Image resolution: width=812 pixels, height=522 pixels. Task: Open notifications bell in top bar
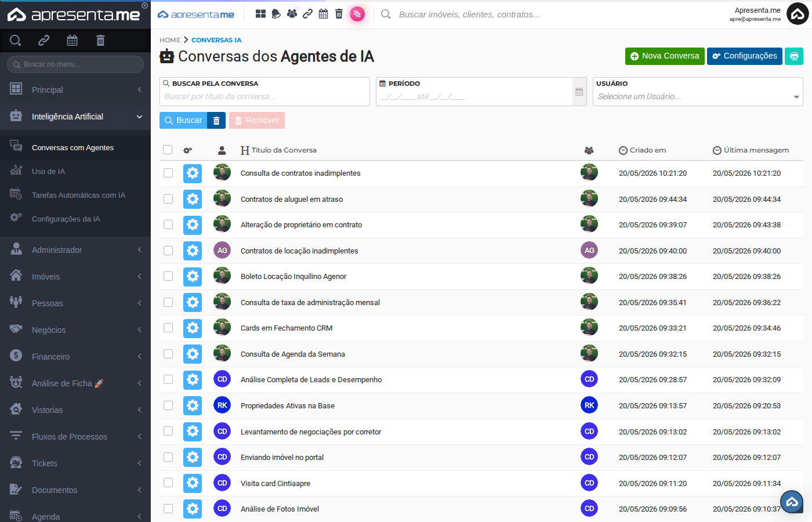click(x=276, y=14)
